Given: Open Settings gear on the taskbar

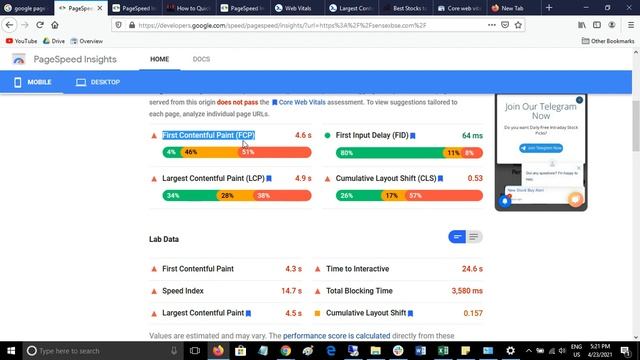Looking at the screenshot, I should [x=510, y=351].
